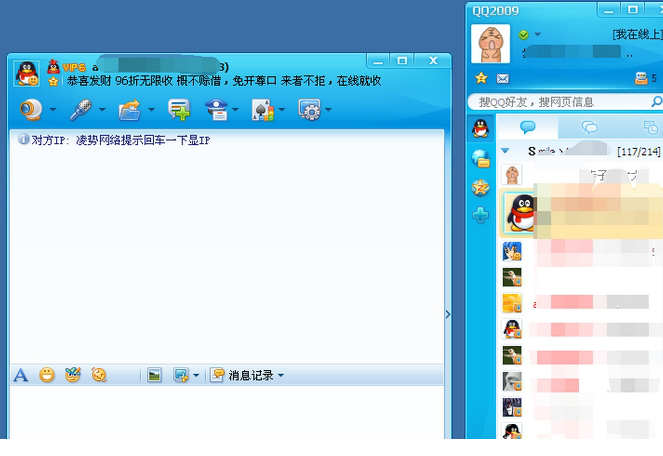
Task: Open online status dropdown arrow in QQ2009
Action: [537, 34]
